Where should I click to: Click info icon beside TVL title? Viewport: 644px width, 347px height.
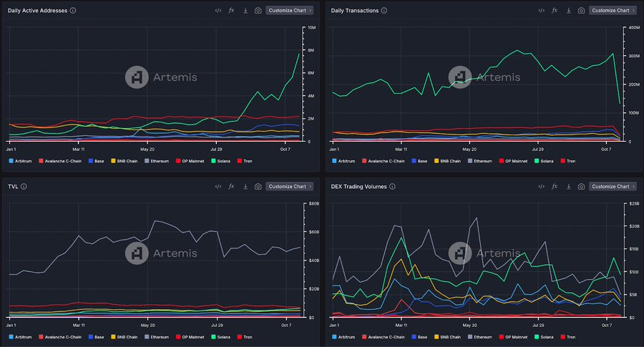point(24,187)
